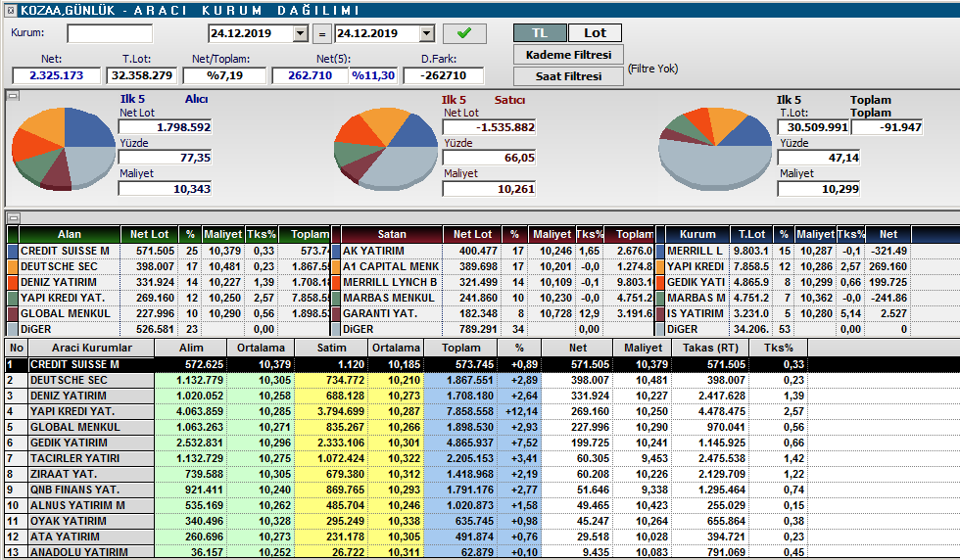
Task: Click the blue swatch beside MERRILL L
Action: [660, 251]
